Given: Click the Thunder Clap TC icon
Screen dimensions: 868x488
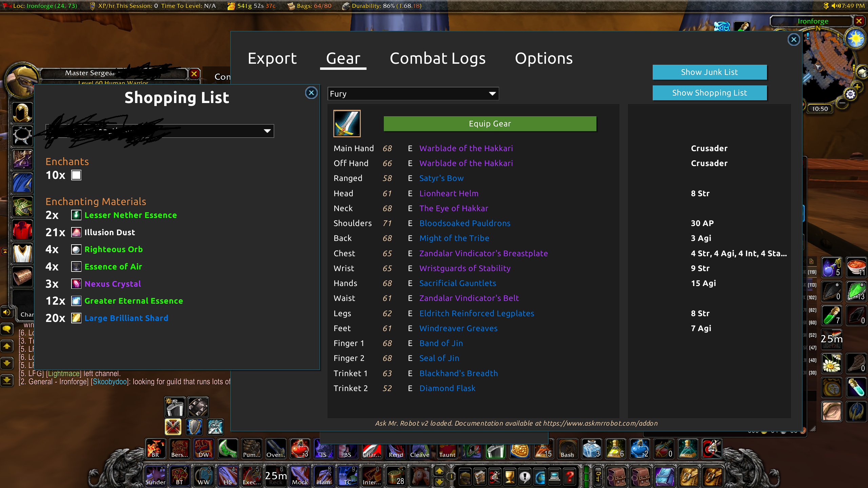Looking at the screenshot, I should click(x=348, y=476).
